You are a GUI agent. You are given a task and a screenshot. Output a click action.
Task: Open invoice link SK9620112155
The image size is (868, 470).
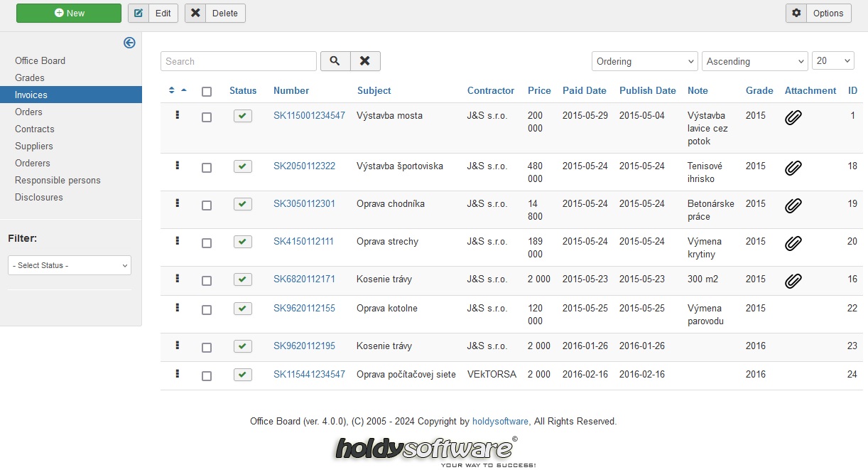[304, 308]
